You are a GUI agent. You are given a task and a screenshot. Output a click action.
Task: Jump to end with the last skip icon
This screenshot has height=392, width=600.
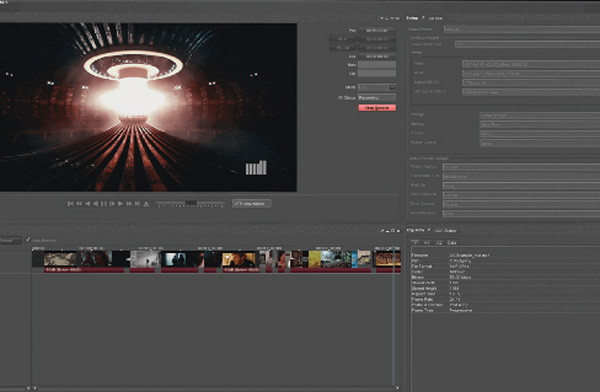tap(137, 204)
